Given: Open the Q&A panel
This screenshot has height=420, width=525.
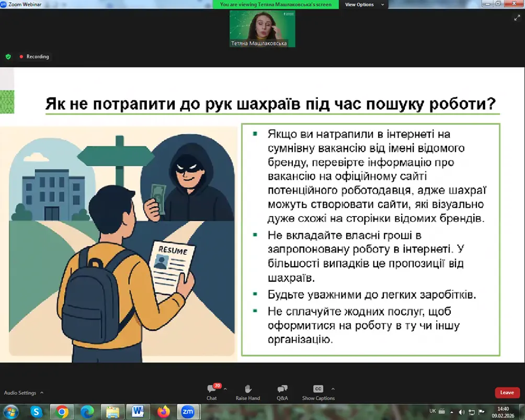Looking at the screenshot, I should tap(282, 391).
